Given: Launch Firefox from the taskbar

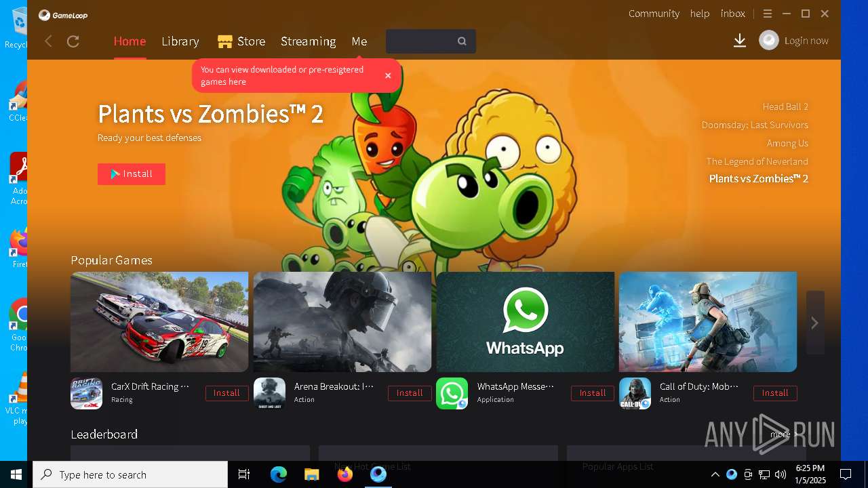Looking at the screenshot, I should click(344, 474).
